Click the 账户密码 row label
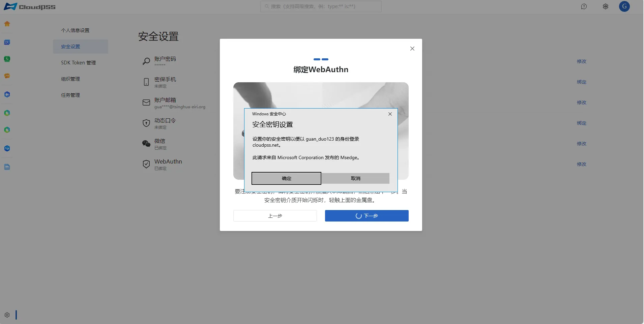 pos(165,59)
